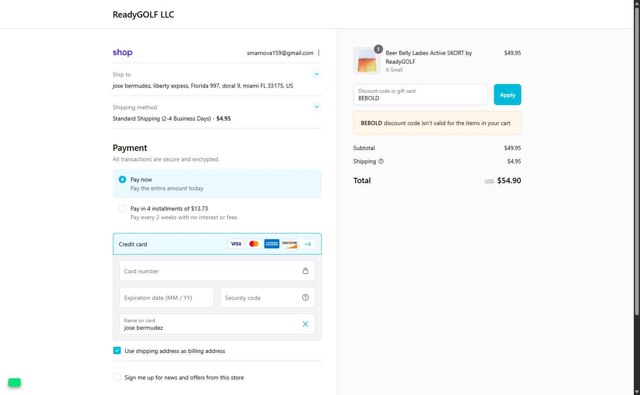The width and height of the screenshot is (640, 395).
Task: Show the +4 additional card types
Action: 307,244
